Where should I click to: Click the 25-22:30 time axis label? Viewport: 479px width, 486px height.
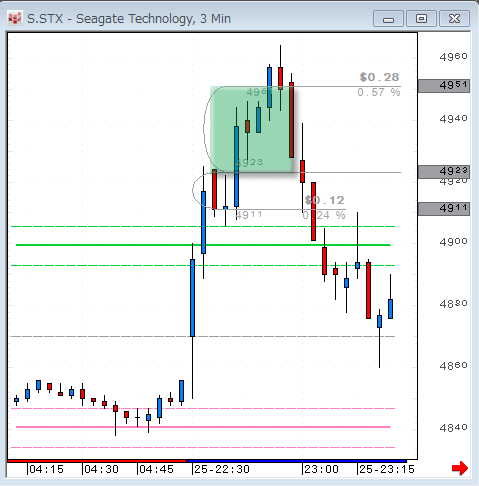[222, 469]
